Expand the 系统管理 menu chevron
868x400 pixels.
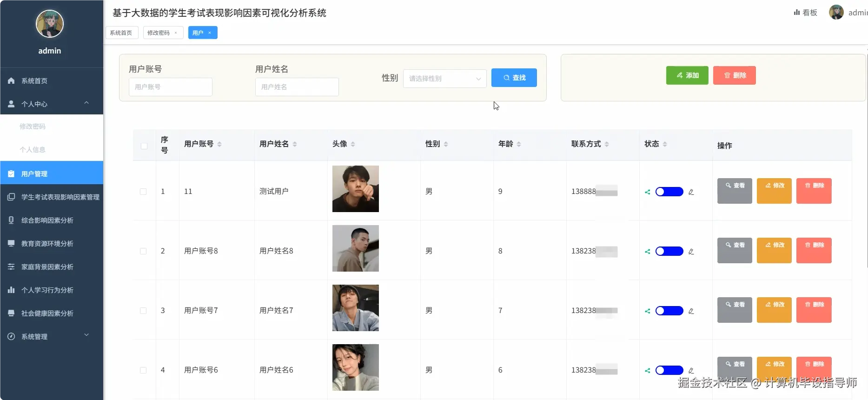pos(86,335)
